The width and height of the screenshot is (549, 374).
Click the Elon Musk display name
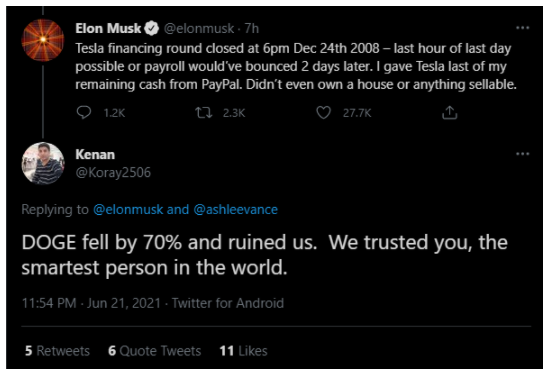[108, 28]
